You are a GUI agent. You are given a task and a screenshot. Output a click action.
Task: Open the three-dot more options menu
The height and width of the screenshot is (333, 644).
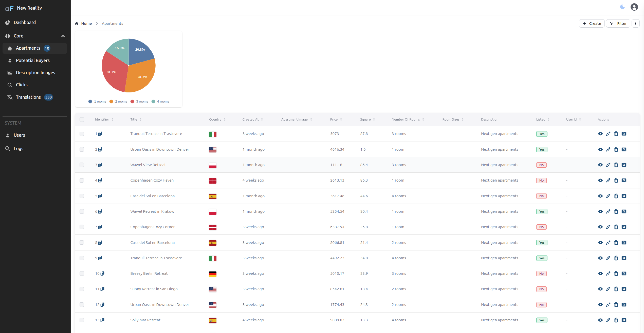click(635, 24)
